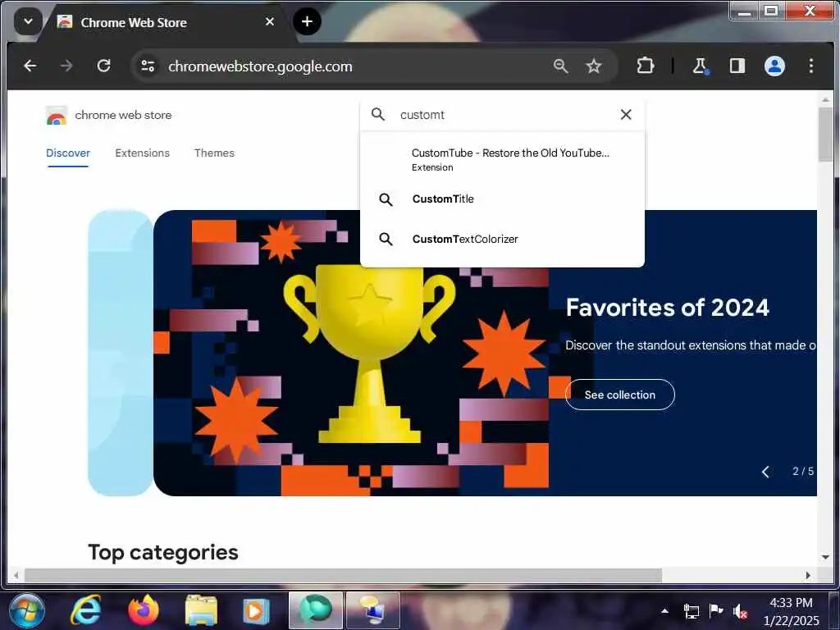Go back to previous page
Image resolution: width=840 pixels, height=630 pixels.
[30, 66]
